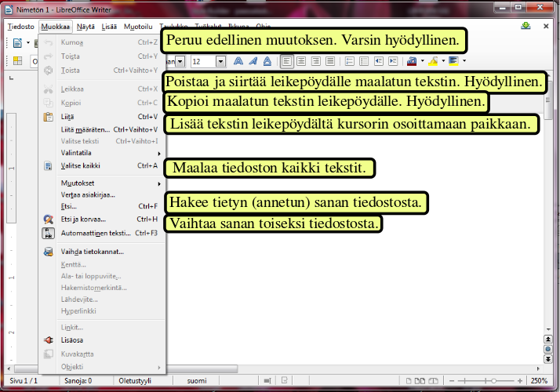Open the Tiedosto menu
The width and height of the screenshot is (560, 392).
[x=20, y=27]
